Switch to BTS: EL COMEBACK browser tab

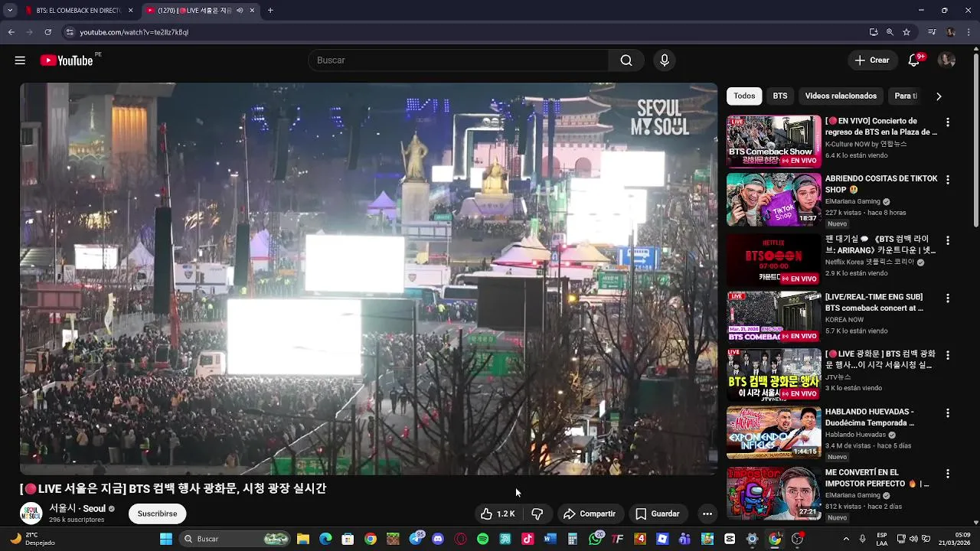(78, 11)
